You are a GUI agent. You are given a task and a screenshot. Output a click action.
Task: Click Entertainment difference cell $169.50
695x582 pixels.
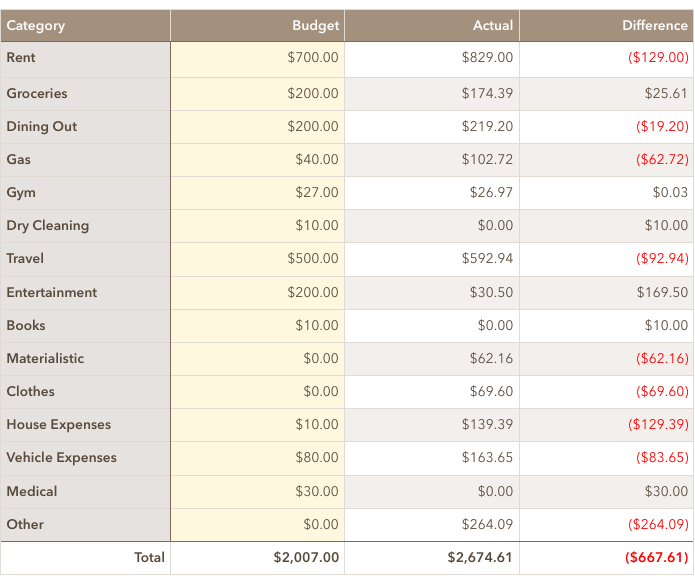click(606, 293)
